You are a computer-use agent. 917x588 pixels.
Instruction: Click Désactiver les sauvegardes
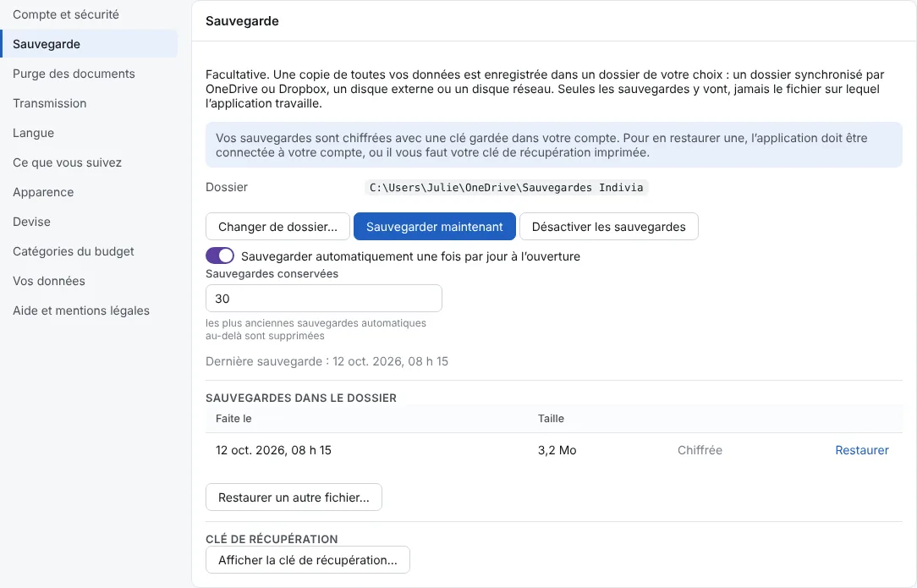pyautogui.click(x=609, y=227)
